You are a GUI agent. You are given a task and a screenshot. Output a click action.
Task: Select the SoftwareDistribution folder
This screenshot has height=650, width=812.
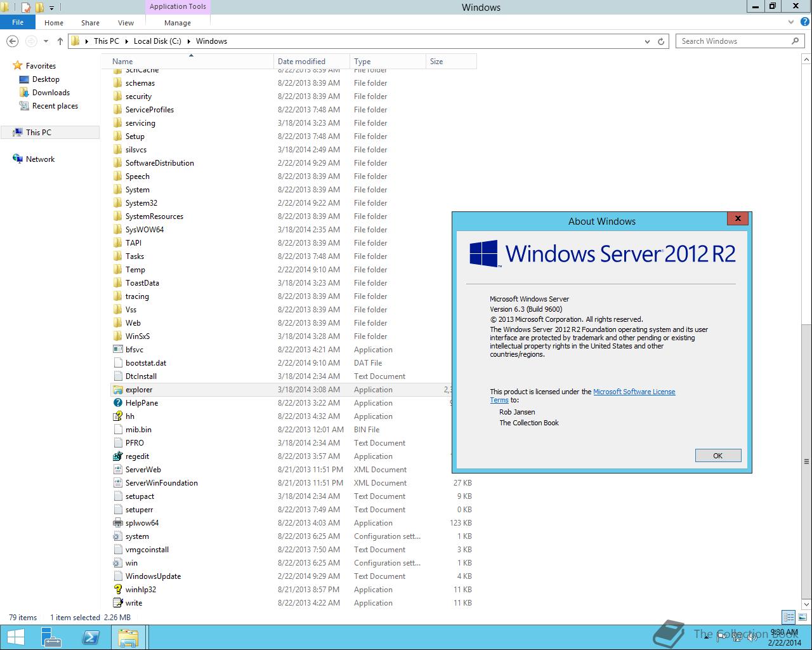(x=160, y=163)
